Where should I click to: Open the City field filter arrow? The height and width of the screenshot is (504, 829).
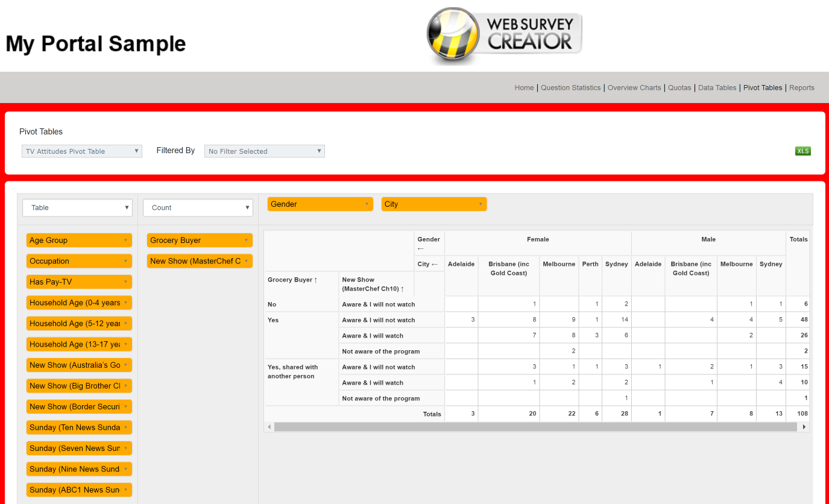click(x=481, y=204)
